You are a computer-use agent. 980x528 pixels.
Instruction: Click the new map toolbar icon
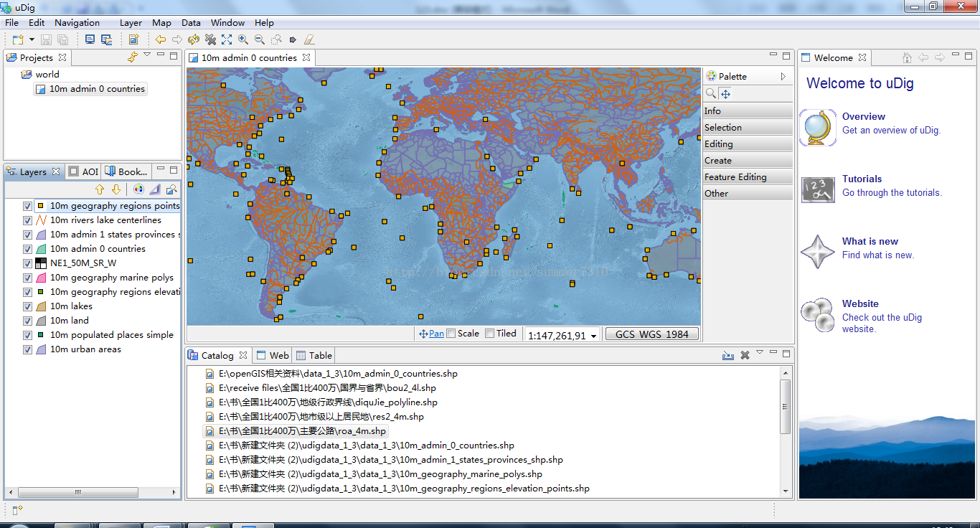(x=134, y=39)
